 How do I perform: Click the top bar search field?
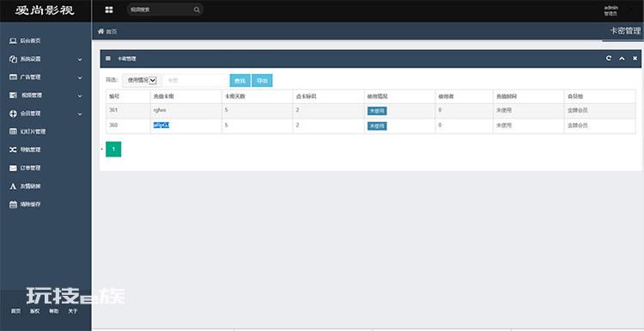tap(165, 9)
